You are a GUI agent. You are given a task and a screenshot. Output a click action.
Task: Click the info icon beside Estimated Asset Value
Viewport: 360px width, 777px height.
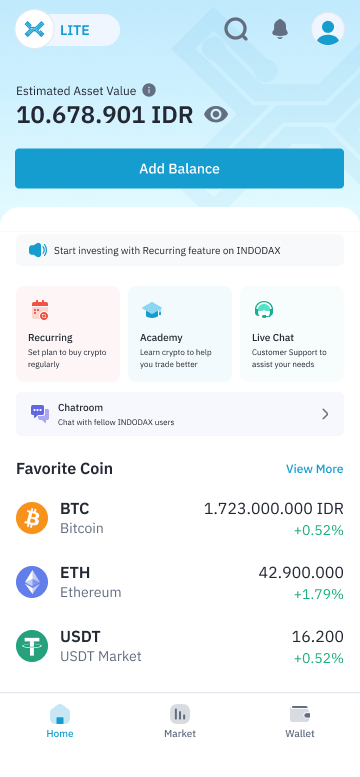click(x=149, y=90)
